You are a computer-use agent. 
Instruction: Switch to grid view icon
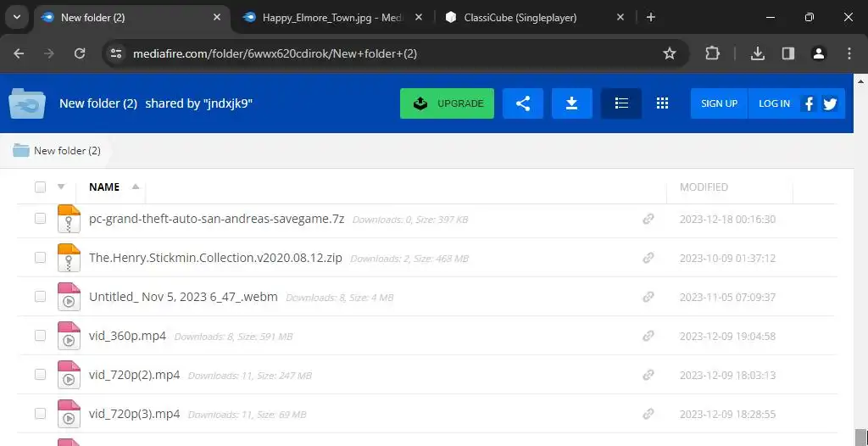click(662, 103)
